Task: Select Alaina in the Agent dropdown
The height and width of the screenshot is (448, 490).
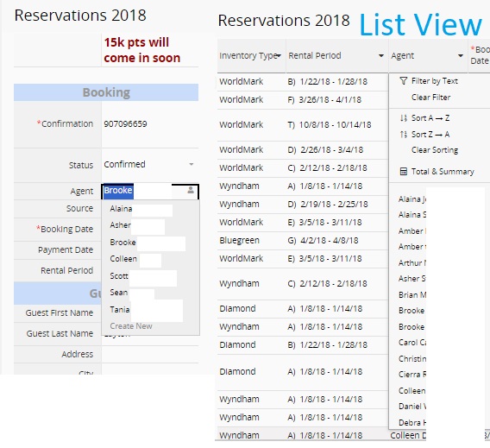Action: coord(121,209)
